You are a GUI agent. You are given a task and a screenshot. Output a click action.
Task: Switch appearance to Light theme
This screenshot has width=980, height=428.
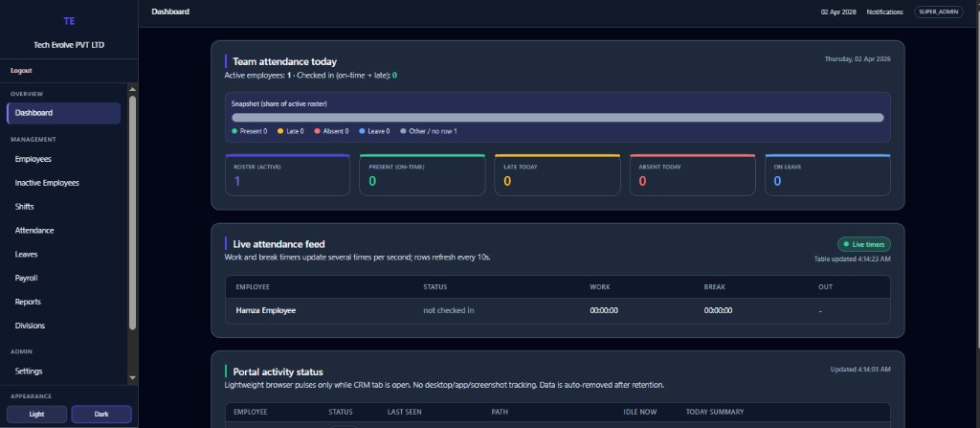(37, 415)
